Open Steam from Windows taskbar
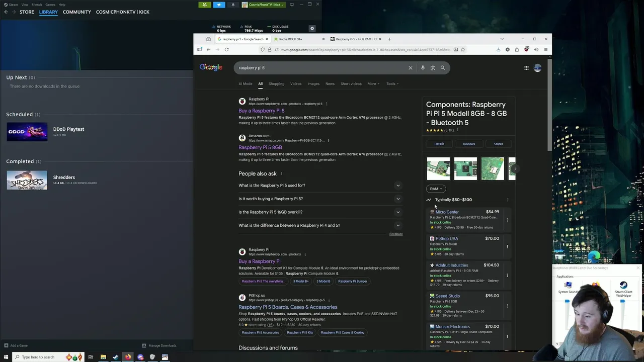The width and height of the screenshot is (644, 362). (115, 357)
